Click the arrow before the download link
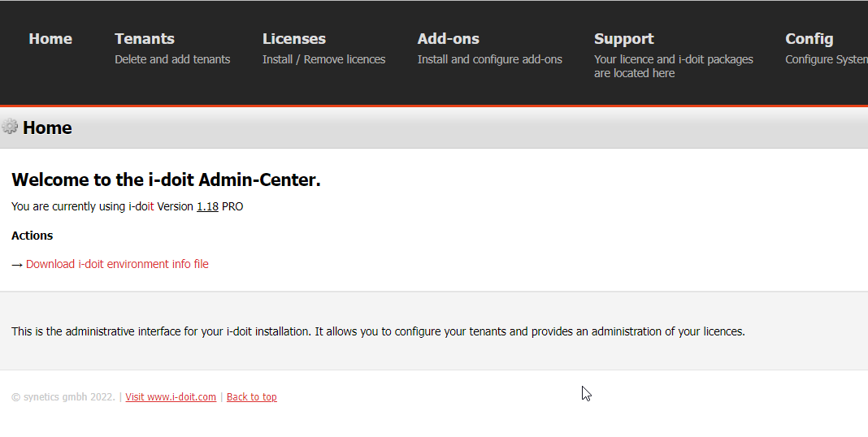Screen dimensions: 868x437 tap(16, 265)
